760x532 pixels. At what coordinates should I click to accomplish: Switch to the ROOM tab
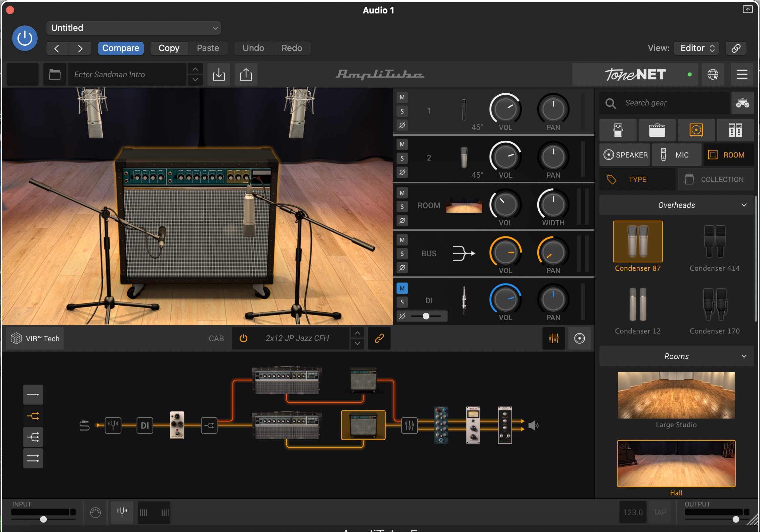click(x=728, y=155)
